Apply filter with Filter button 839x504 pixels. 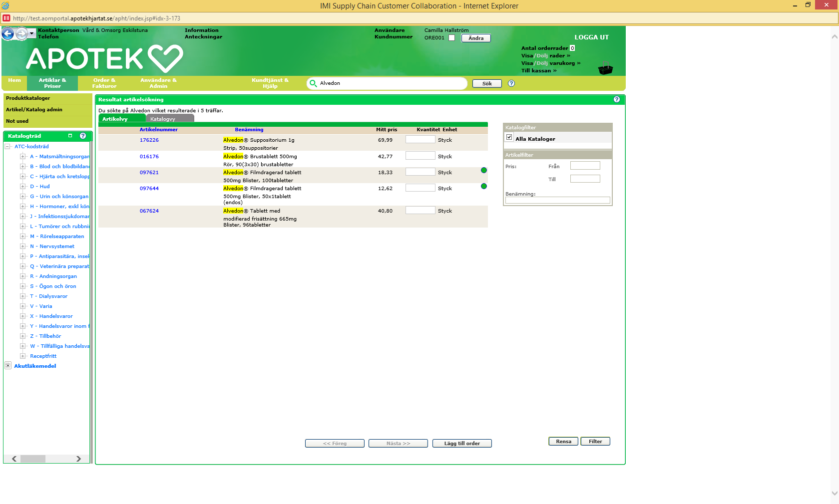point(595,442)
